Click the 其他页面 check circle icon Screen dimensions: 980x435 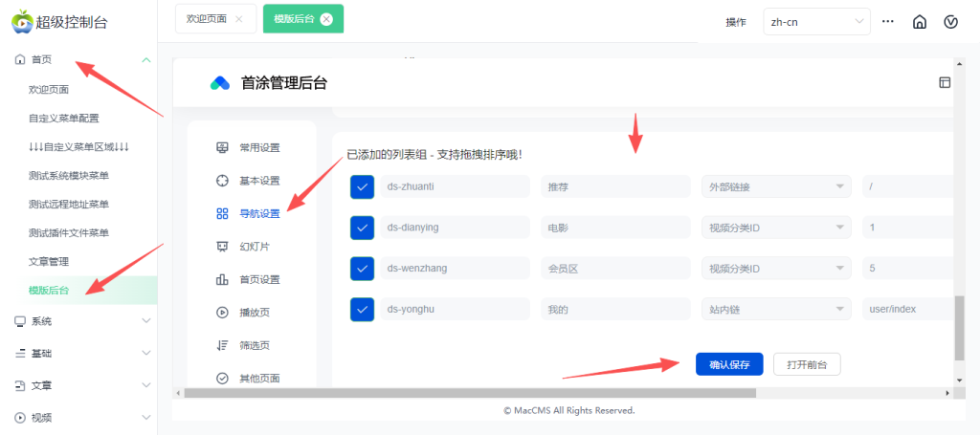(x=222, y=379)
